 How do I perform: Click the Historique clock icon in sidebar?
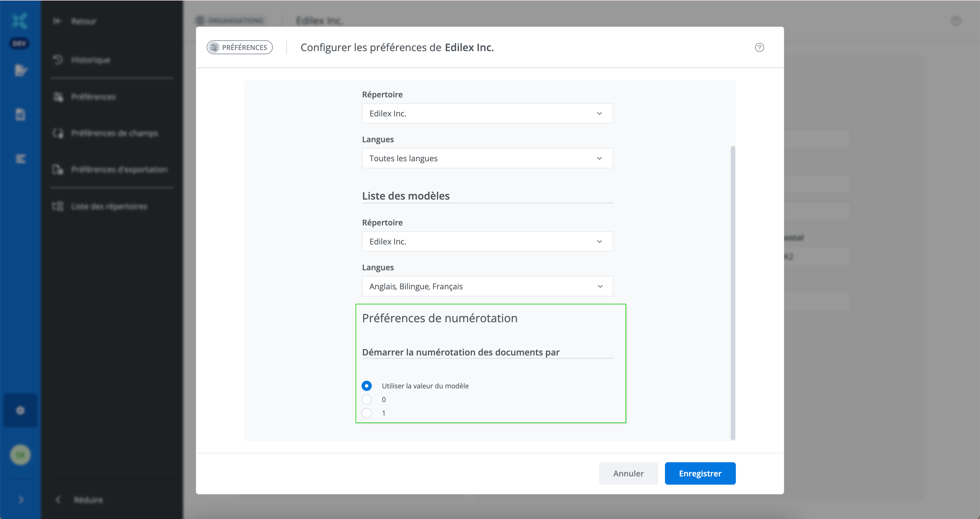[58, 60]
